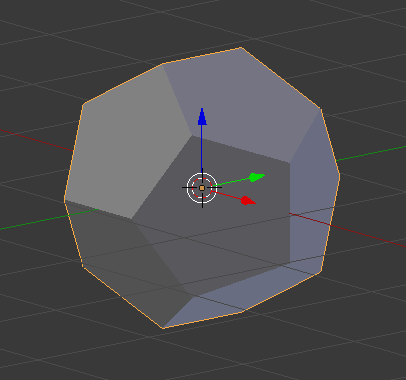Select the dark inner pentagonal face
The image size is (406, 380).
(x=213, y=217)
